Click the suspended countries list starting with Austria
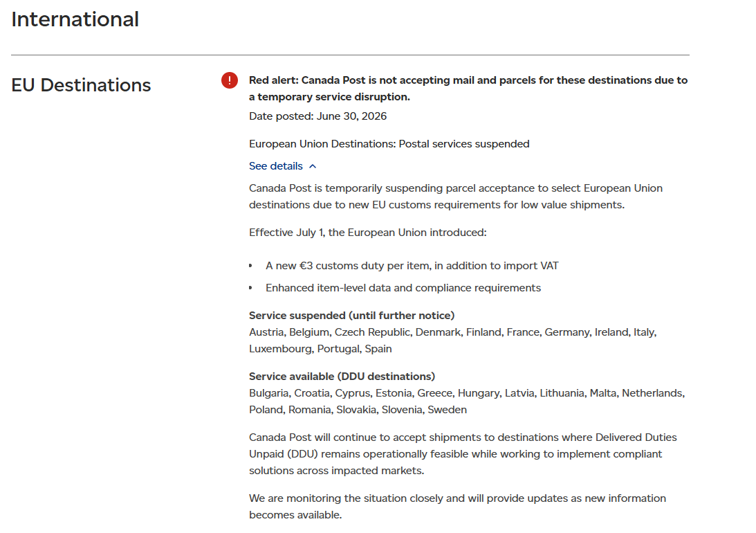Viewport: 756px width, 533px height. coord(453,341)
